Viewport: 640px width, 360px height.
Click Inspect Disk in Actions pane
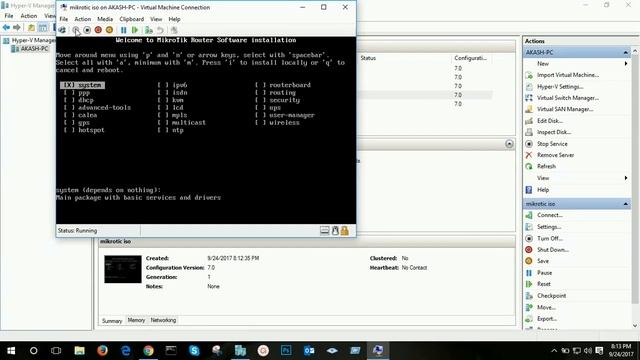553,132
